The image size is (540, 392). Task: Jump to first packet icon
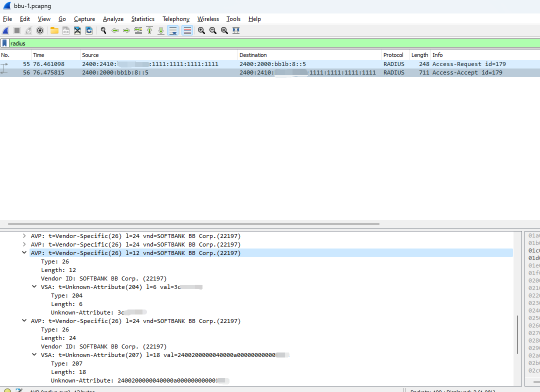click(x=149, y=30)
